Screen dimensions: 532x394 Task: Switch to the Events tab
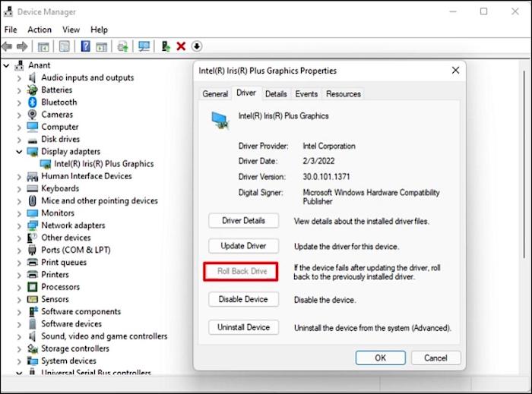click(306, 94)
